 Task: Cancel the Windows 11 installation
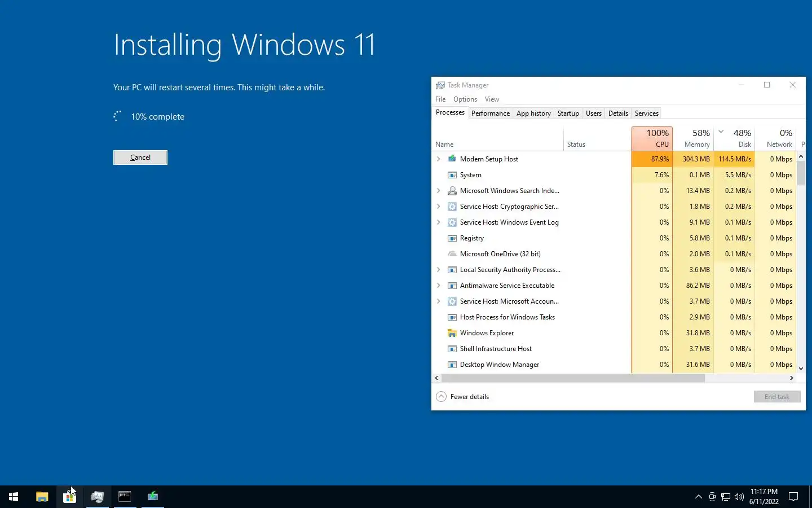(140, 157)
